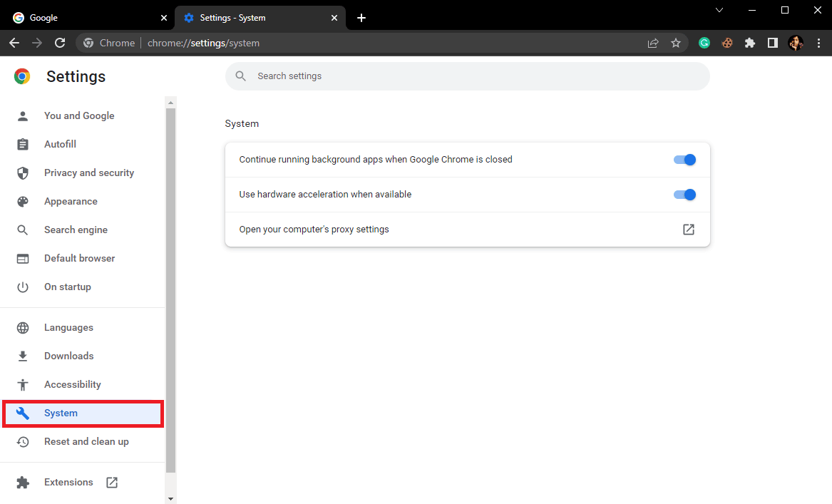Go back using the browser back arrow

point(14,43)
